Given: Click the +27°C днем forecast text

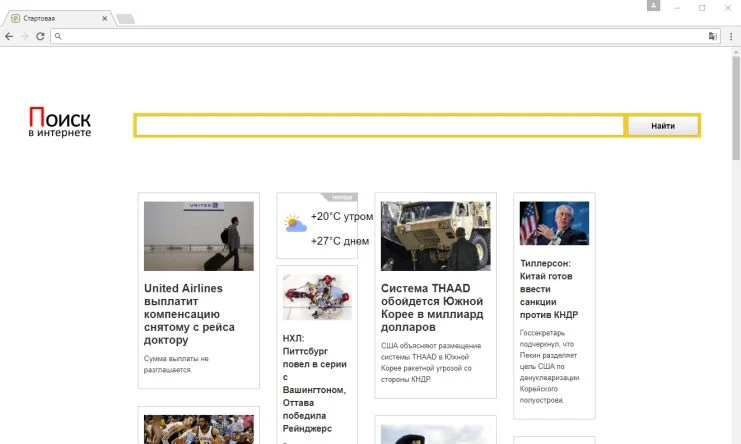Looking at the screenshot, I should 340,241.
